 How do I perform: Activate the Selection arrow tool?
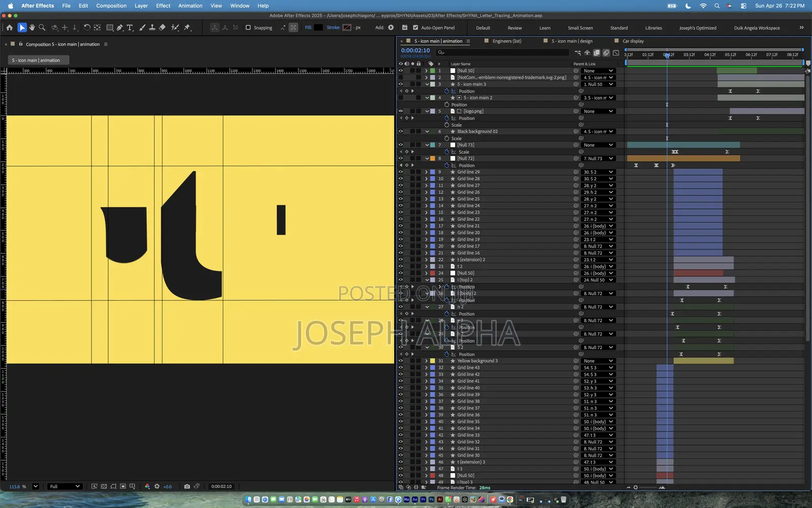(x=22, y=27)
